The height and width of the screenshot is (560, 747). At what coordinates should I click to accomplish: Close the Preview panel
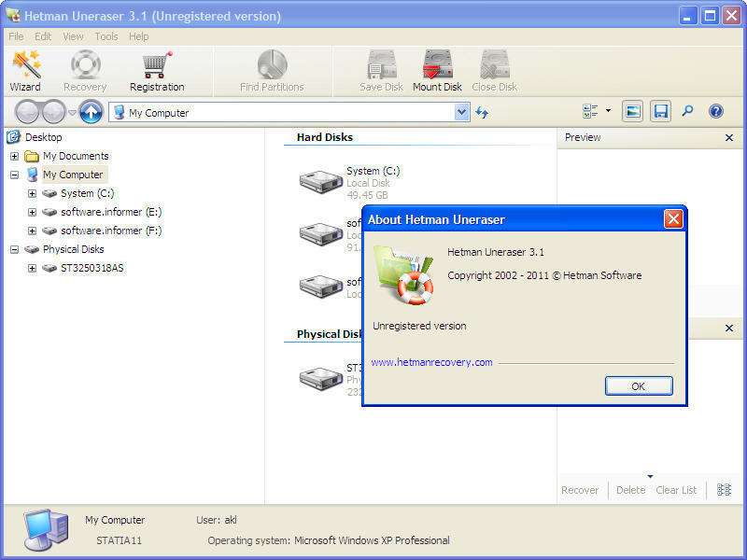tap(729, 137)
